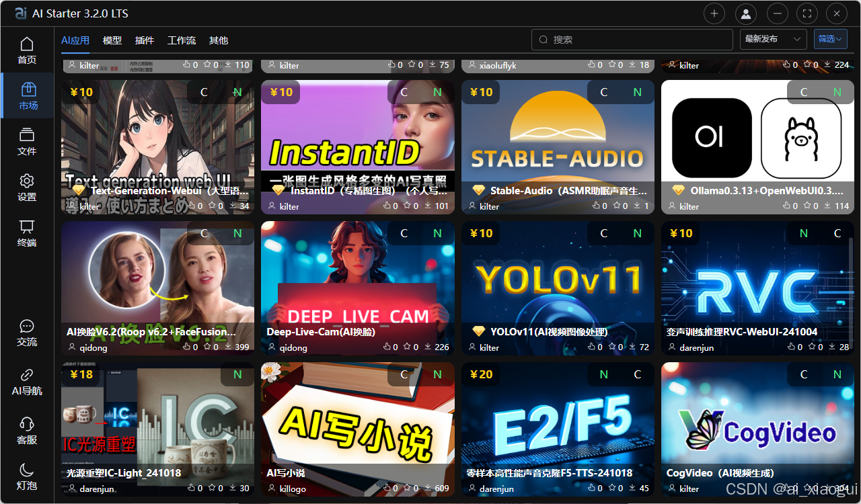Open the E2/F5 TTS voice clone card

558,429
